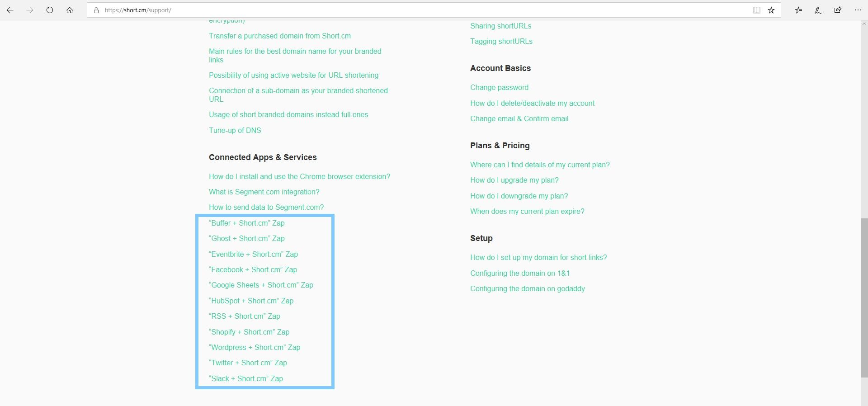
Task: Open the Buffer + Short.cm Zap link
Action: click(247, 223)
